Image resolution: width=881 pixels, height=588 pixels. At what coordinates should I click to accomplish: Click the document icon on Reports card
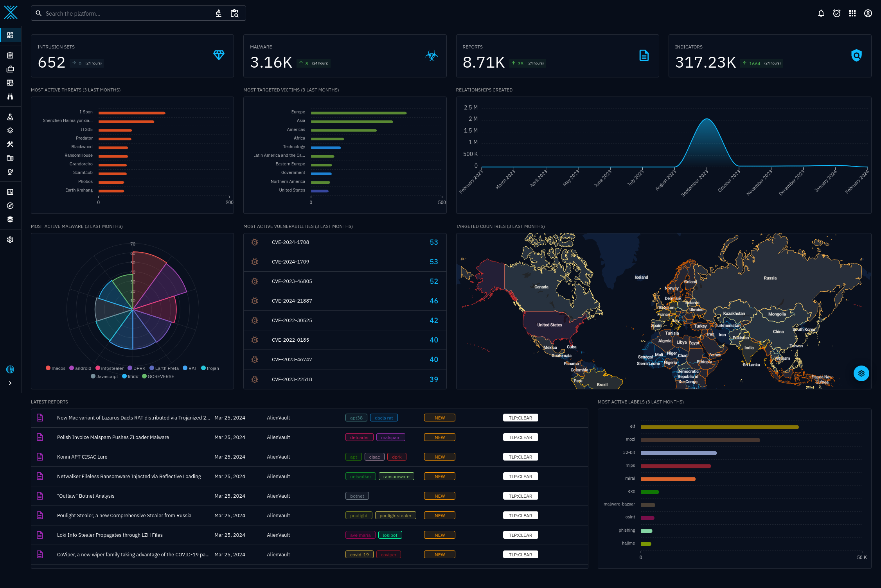644,55
